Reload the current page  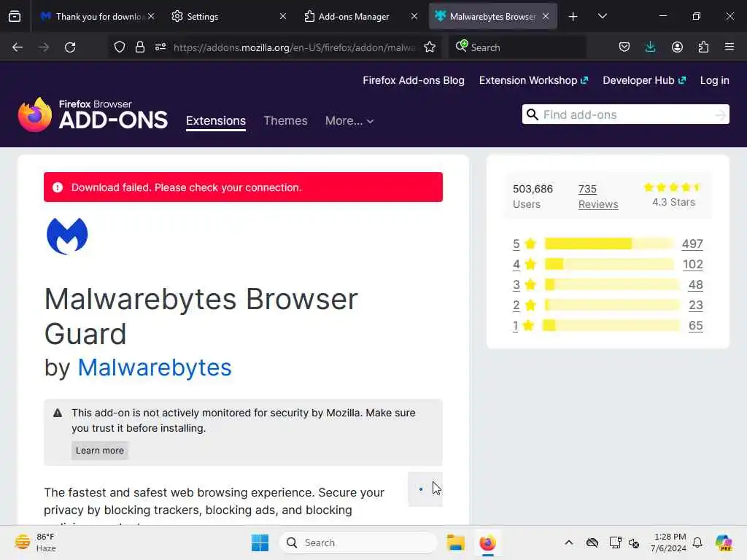click(70, 47)
